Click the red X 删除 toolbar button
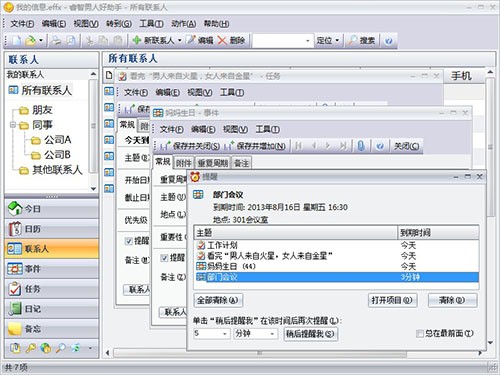 [232, 41]
